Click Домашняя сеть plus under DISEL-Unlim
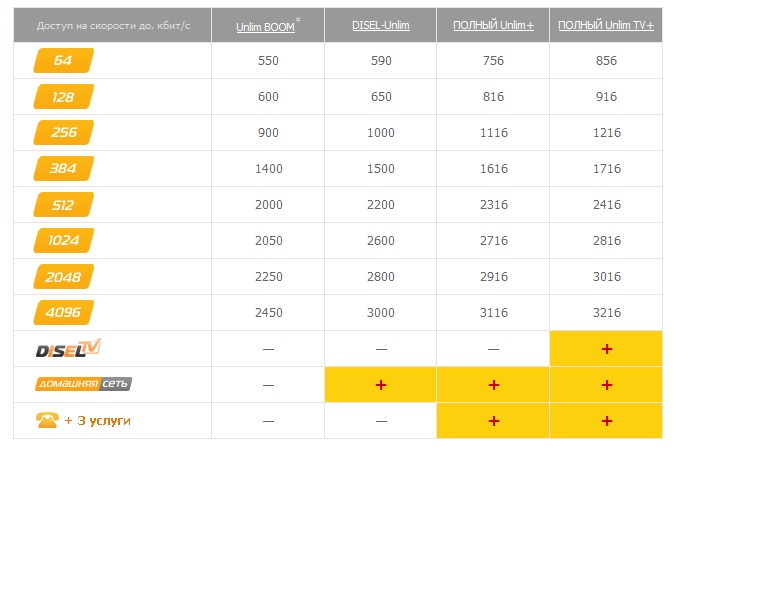This screenshot has width=768, height=614. tap(381, 385)
